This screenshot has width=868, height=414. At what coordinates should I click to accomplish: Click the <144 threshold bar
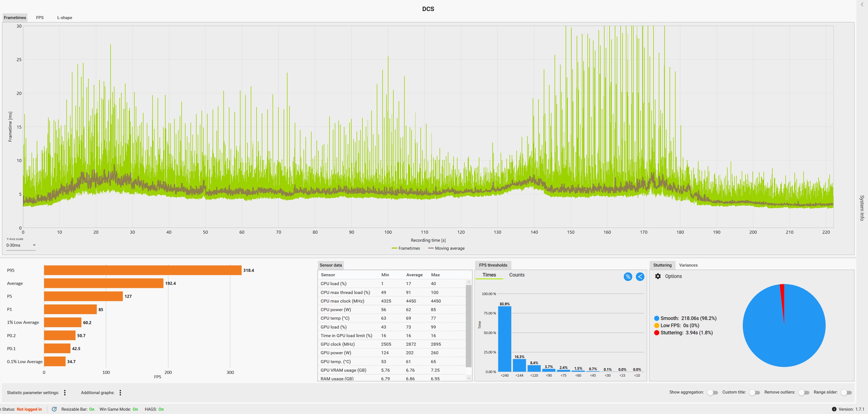pyautogui.click(x=519, y=365)
